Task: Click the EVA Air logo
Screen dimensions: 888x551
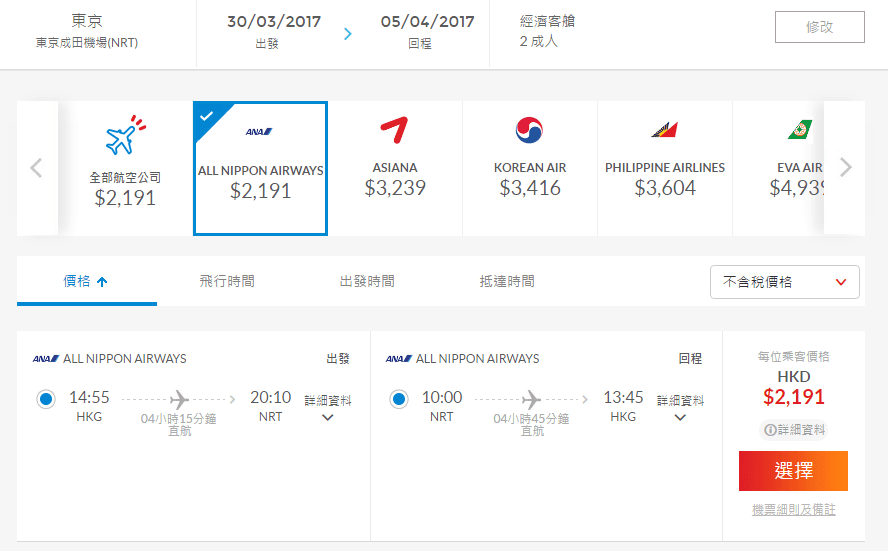Action: coord(799,130)
